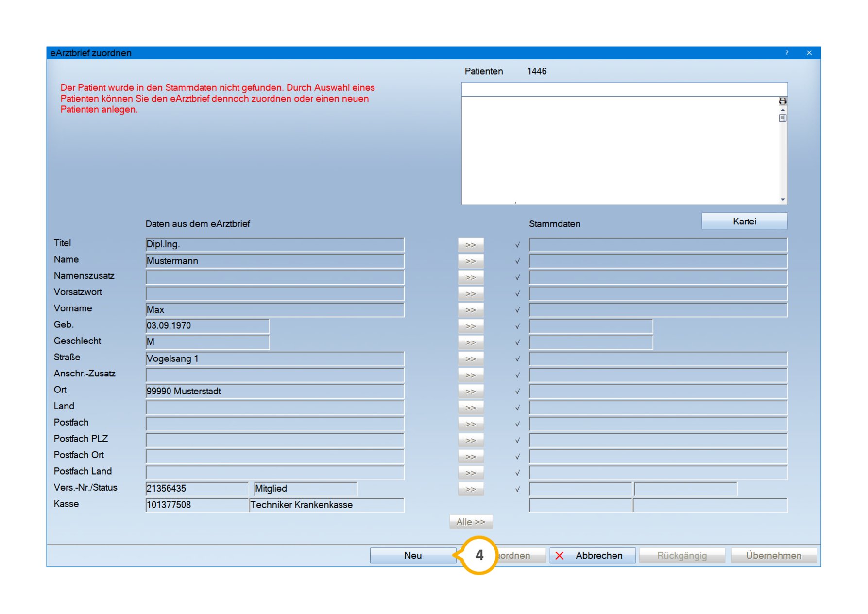Close the eArztbrief zuordnen dialog

[809, 53]
